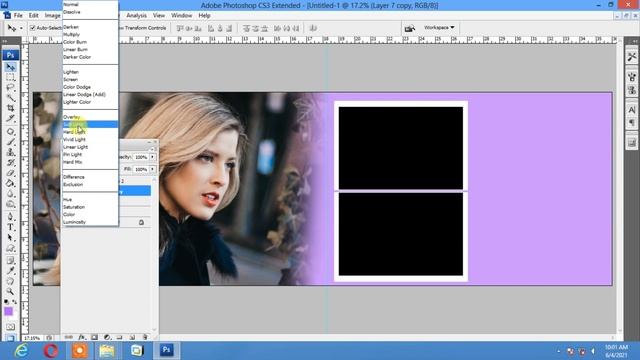
Task: Open the Analysis menu
Action: click(136, 16)
